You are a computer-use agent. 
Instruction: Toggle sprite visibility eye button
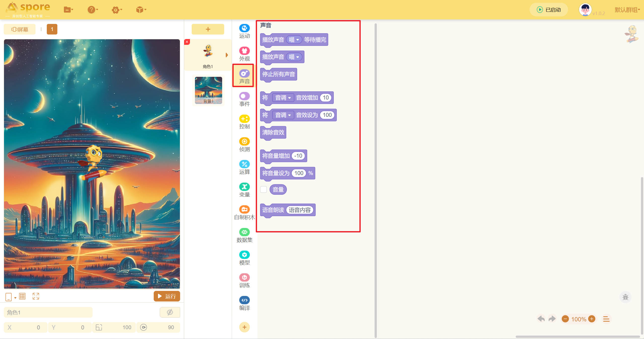[x=170, y=312]
